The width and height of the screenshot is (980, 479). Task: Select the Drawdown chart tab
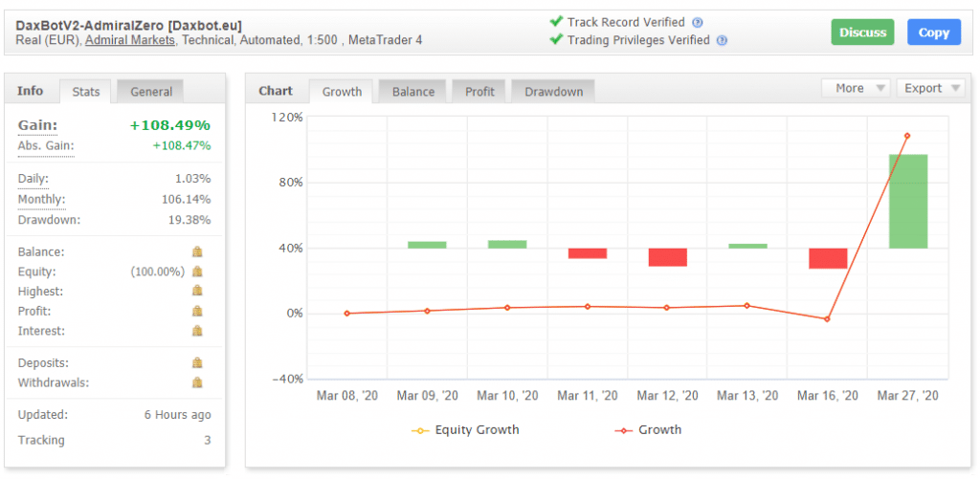pos(554,92)
